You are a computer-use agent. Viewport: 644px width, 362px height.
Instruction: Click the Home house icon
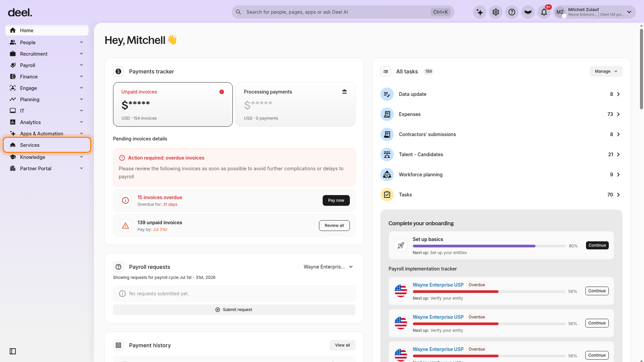point(13,30)
